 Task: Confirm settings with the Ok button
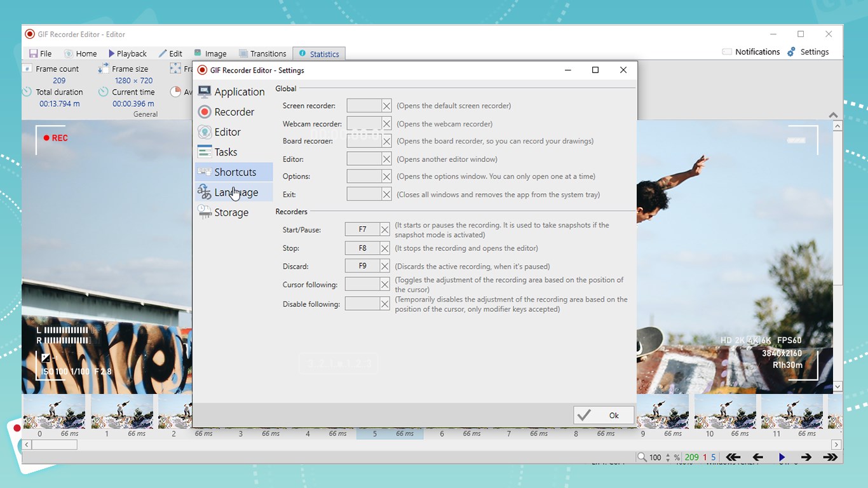click(x=602, y=415)
